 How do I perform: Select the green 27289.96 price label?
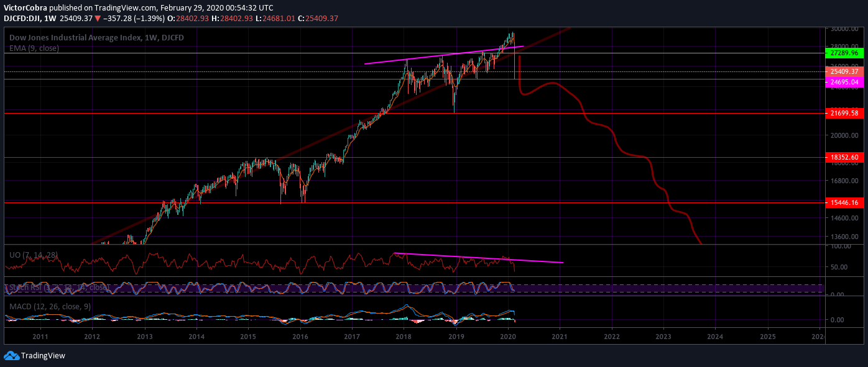pos(844,53)
